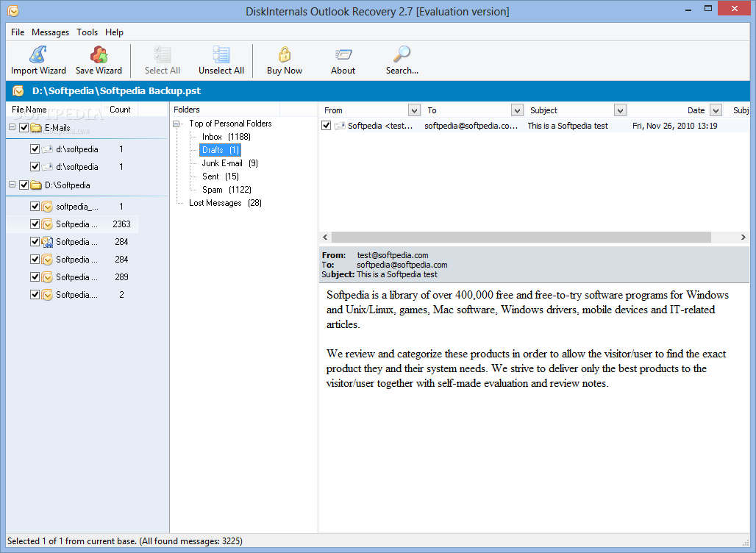Sort by Count column header
The width and height of the screenshot is (756, 553).
[120, 110]
